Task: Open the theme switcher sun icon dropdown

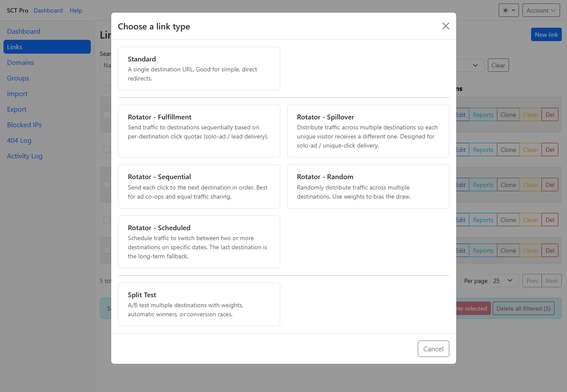Action: click(x=509, y=10)
